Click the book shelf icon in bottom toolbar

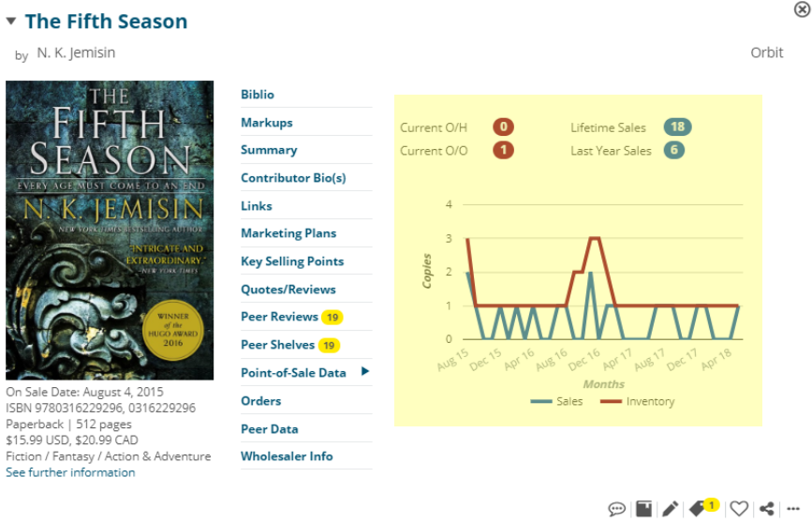tap(643, 509)
